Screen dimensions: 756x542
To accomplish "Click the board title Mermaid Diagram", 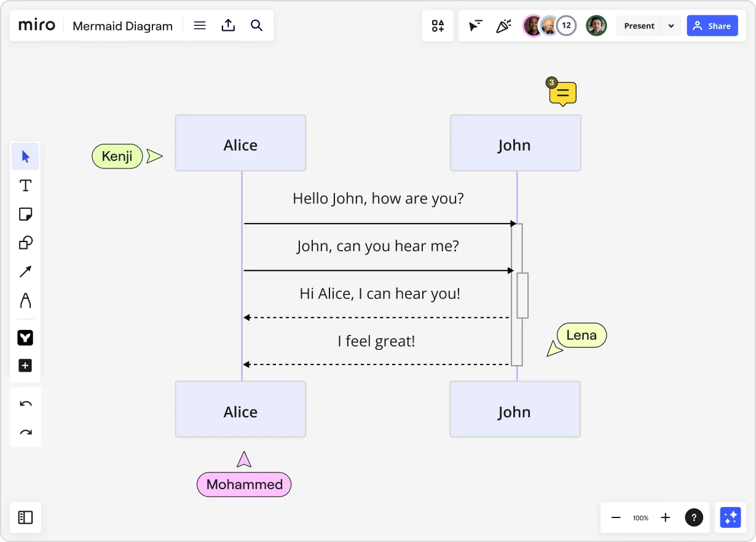I will 122,26.
